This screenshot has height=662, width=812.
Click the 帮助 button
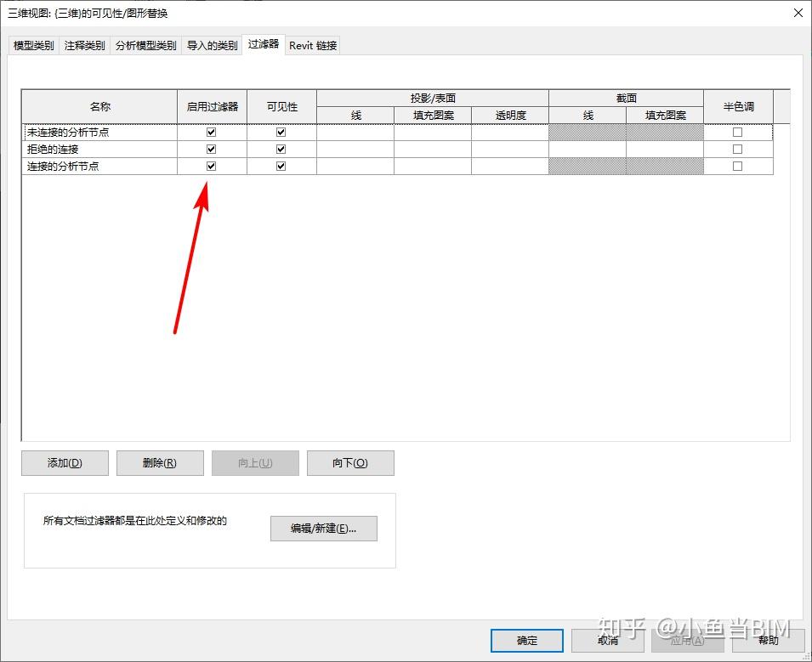[768, 641]
